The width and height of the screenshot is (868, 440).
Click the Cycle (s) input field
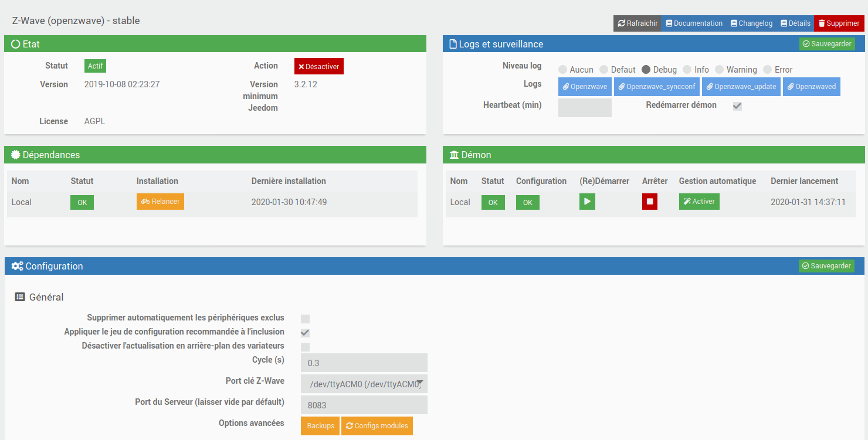(x=364, y=363)
